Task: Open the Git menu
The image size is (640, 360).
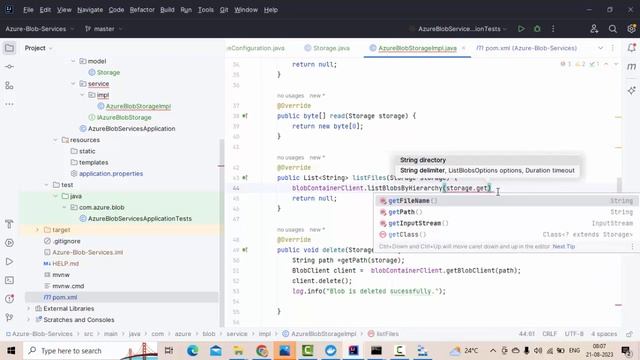Action: tap(224, 10)
